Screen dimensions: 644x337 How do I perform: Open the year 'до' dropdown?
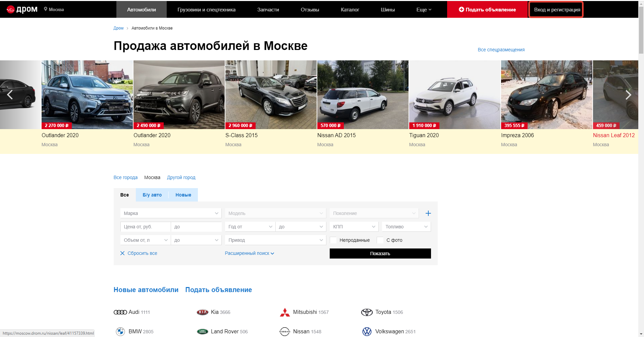(301, 227)
